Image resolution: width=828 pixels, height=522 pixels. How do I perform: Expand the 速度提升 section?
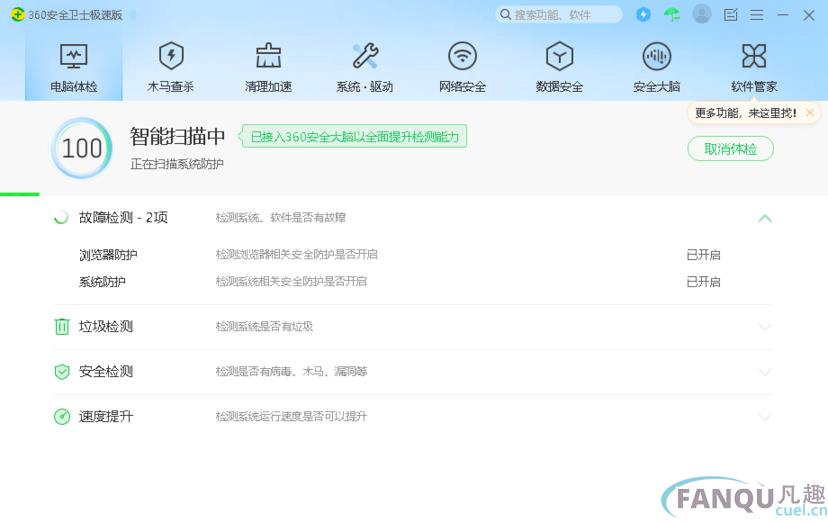[765, 417]
